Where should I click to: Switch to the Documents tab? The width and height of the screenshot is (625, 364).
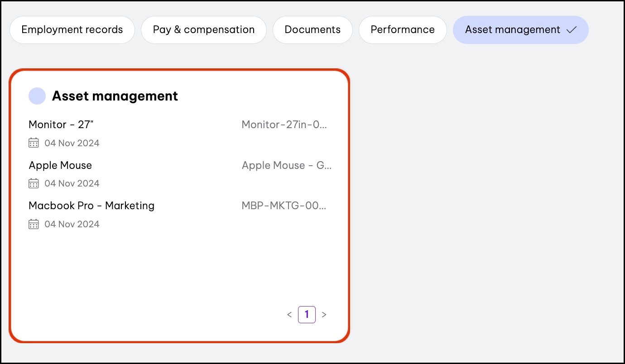pos(312,30)
